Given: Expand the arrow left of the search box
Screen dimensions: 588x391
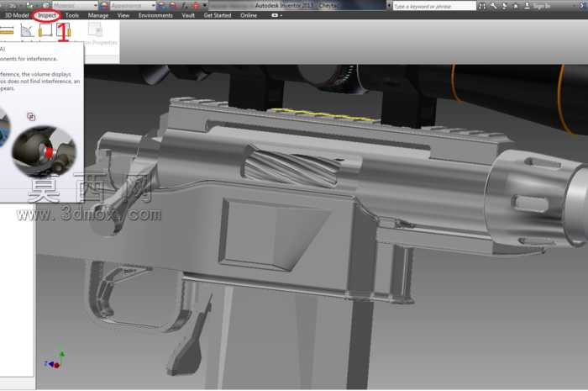Looking at the screenshot, I should point(389,6).
